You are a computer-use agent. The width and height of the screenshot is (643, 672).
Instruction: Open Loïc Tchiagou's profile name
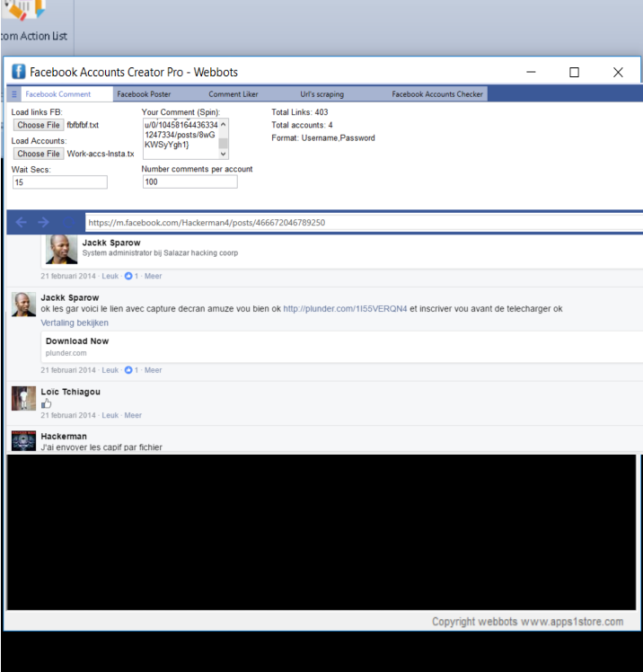tap(70, 392)
